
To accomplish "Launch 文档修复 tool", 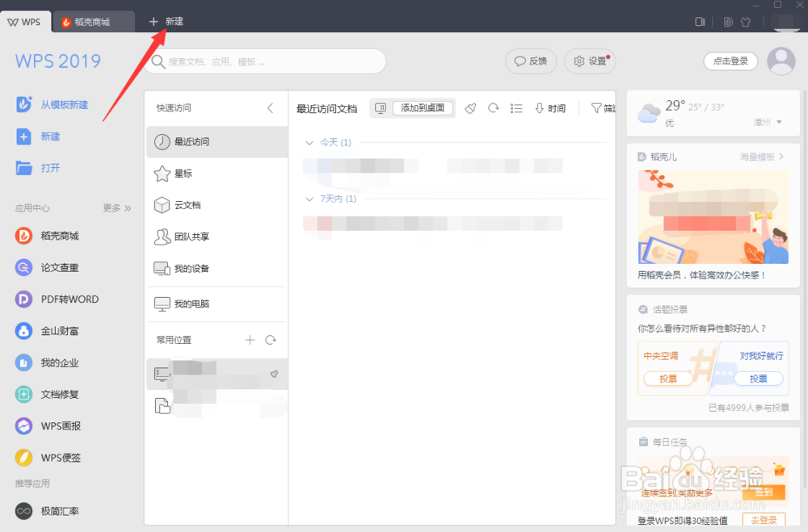I will (47, 395).
